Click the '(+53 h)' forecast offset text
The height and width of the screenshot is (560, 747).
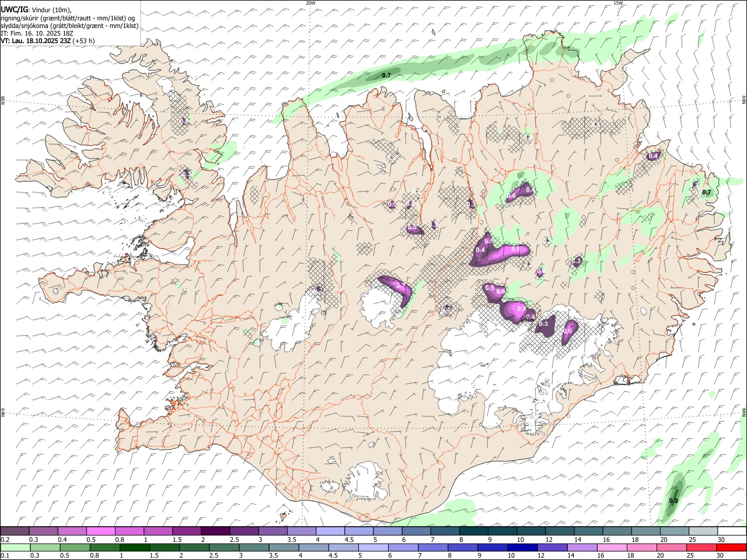tap(84, 41)
